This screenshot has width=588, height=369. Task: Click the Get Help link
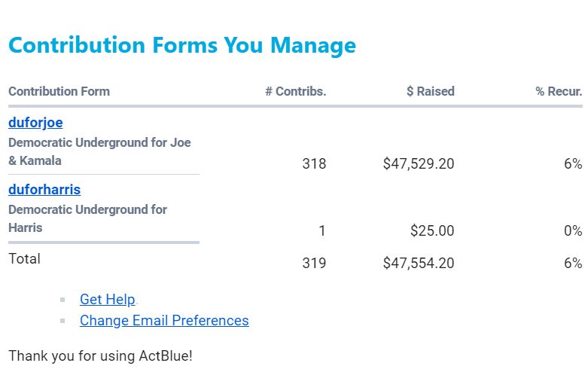tap(107, 300)
